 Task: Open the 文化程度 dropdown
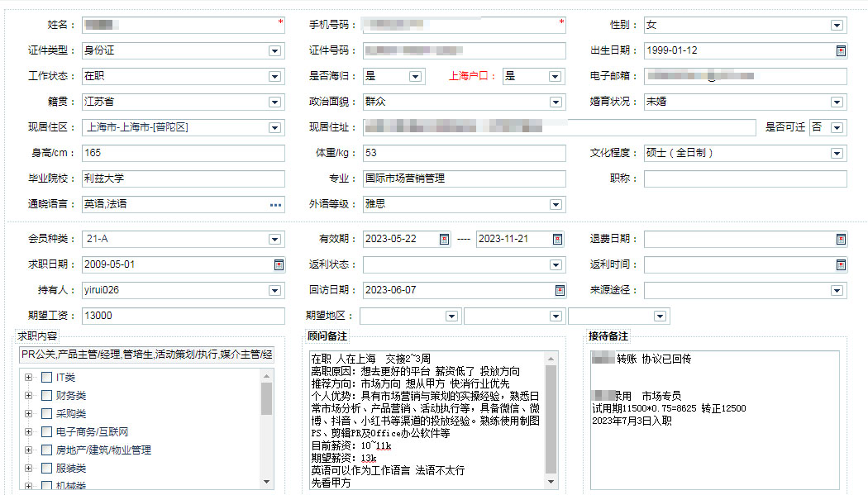[837, 153]
